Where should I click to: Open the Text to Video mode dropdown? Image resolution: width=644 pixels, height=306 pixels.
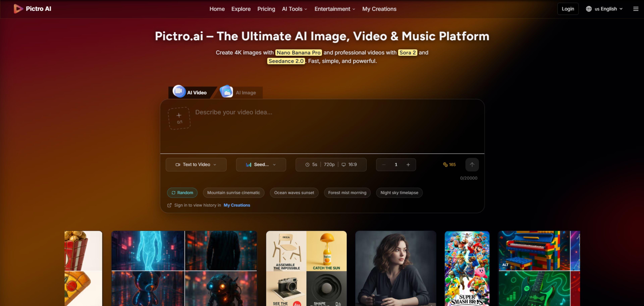click(x=196, y=164)
